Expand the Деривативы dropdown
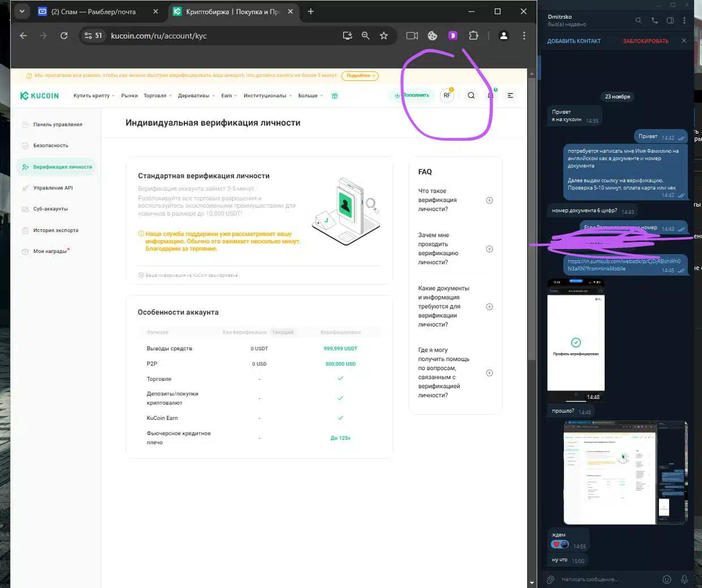 (196, 96)
